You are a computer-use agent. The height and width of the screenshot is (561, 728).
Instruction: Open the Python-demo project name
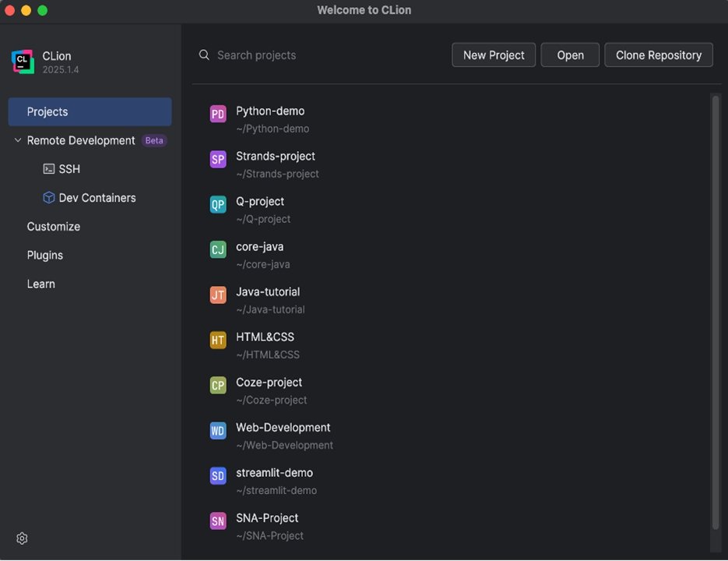270,111
